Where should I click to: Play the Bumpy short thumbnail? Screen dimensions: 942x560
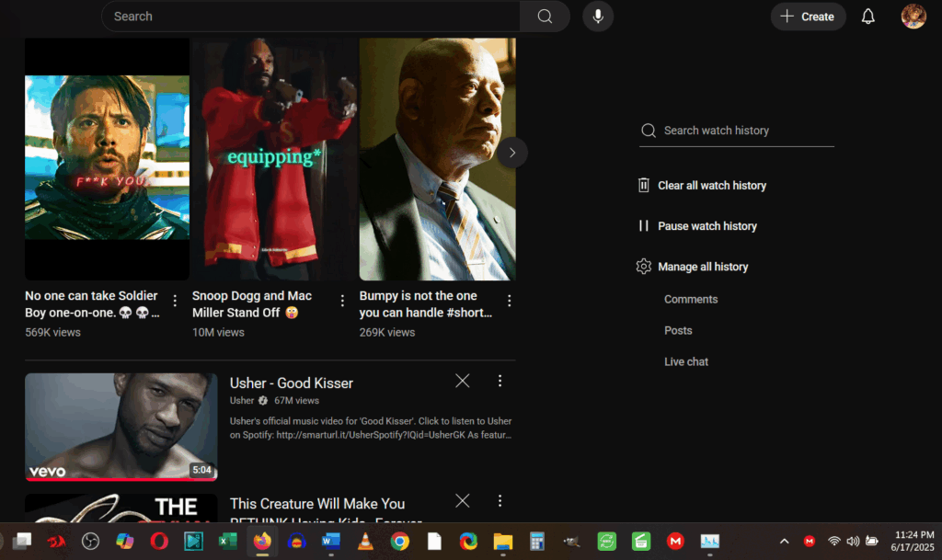437,159
